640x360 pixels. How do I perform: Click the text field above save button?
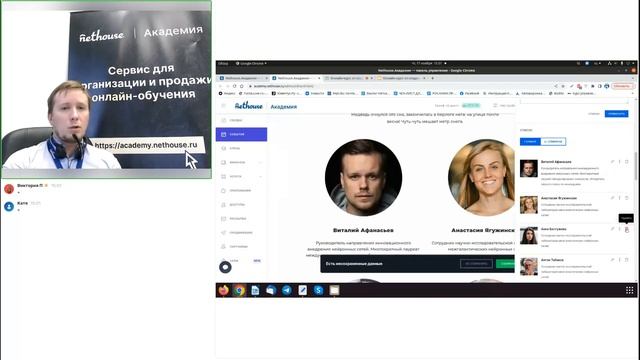[x=574, y=102]
